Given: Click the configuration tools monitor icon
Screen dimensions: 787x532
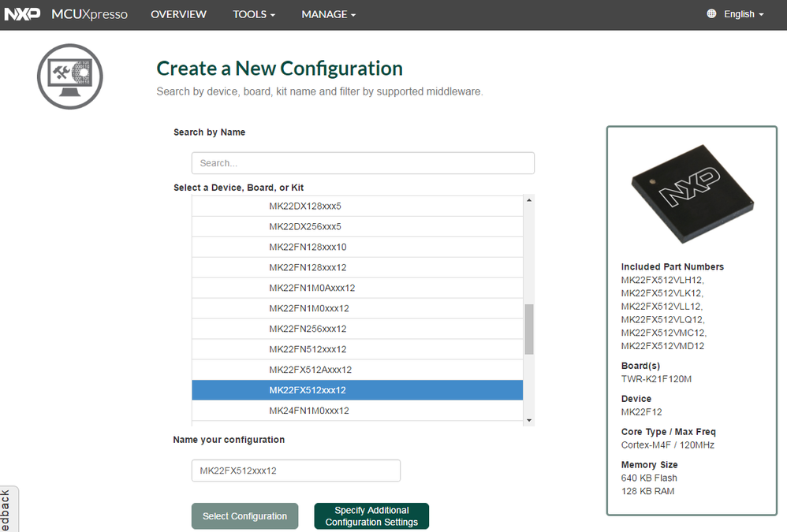Looking at the screenshot, I should [x=70, y=76].
